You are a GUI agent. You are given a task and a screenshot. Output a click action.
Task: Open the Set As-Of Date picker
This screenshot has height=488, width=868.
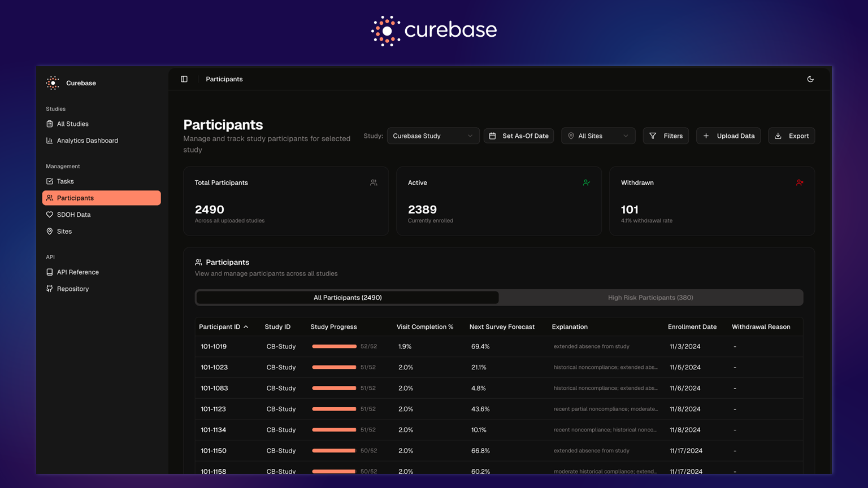pos(519,136)
